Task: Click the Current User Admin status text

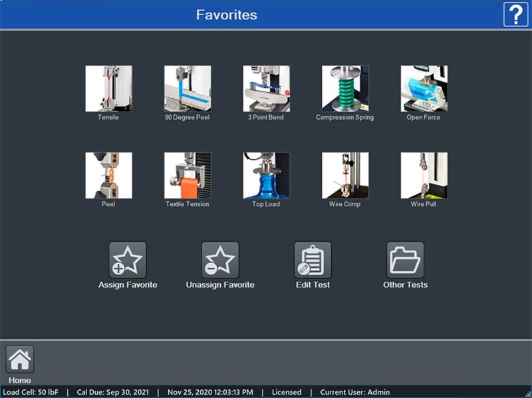Action: click(354, 392)
